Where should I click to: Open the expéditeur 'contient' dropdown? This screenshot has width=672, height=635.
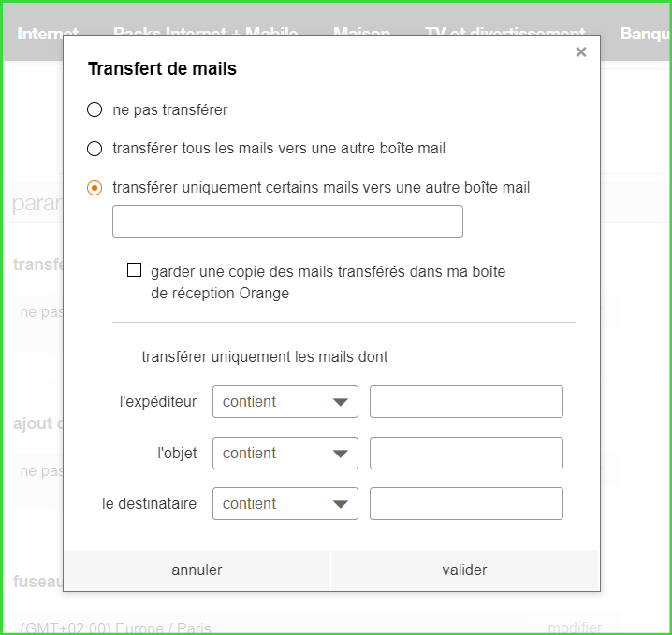click(285, 402)
